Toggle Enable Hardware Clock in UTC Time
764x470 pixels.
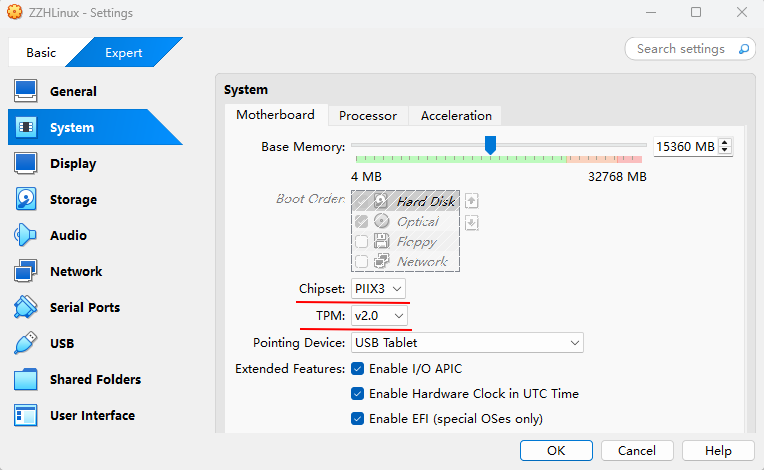pyautogui.click(x=358, y=394)
